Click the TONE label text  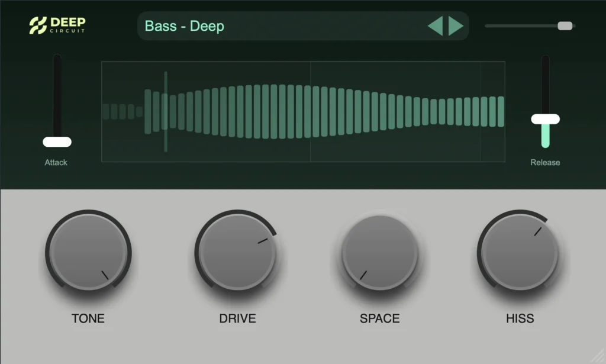tap(88, 318)
